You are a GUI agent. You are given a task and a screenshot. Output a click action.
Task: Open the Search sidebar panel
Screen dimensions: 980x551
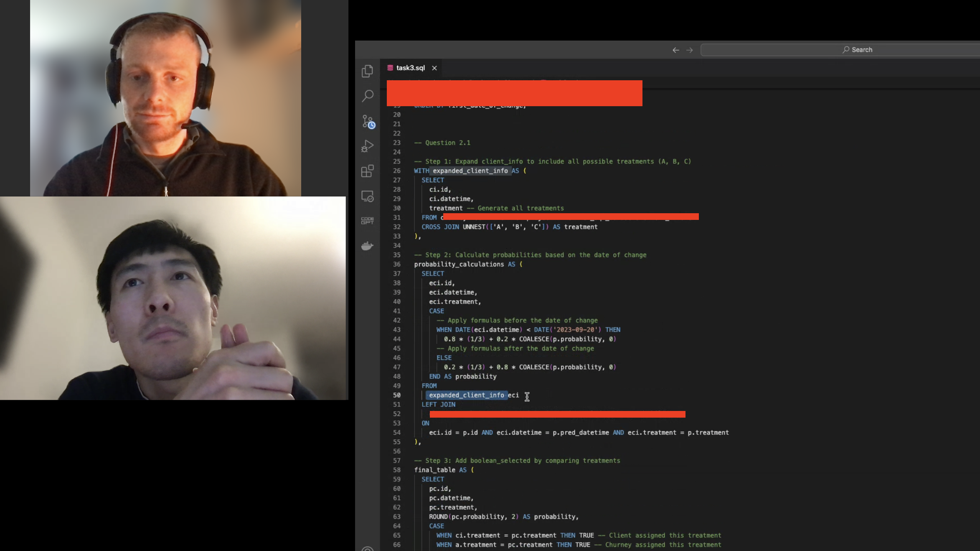tap(367, 96)
